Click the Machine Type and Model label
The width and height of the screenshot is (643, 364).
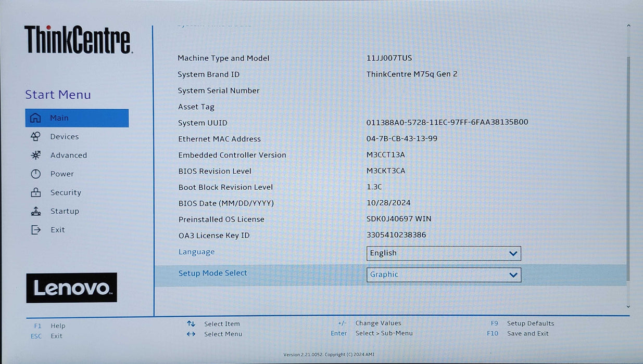coord(223,58)
